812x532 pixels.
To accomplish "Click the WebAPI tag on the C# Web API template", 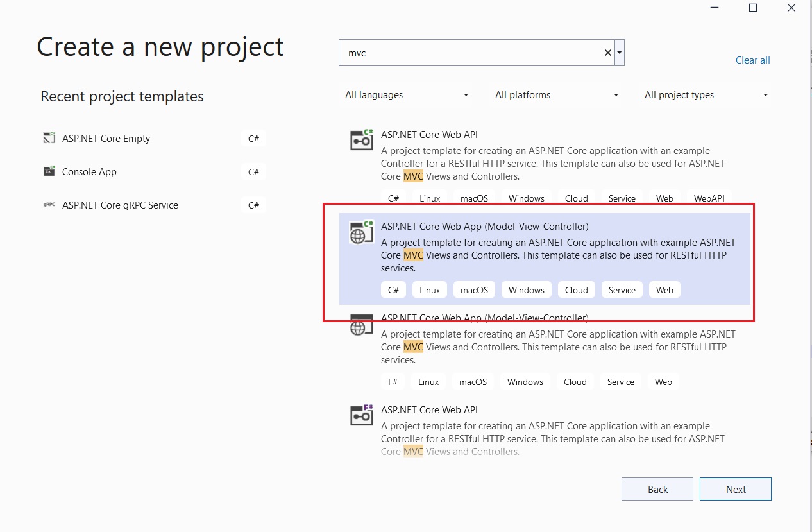I will click(x=709, y=198).
